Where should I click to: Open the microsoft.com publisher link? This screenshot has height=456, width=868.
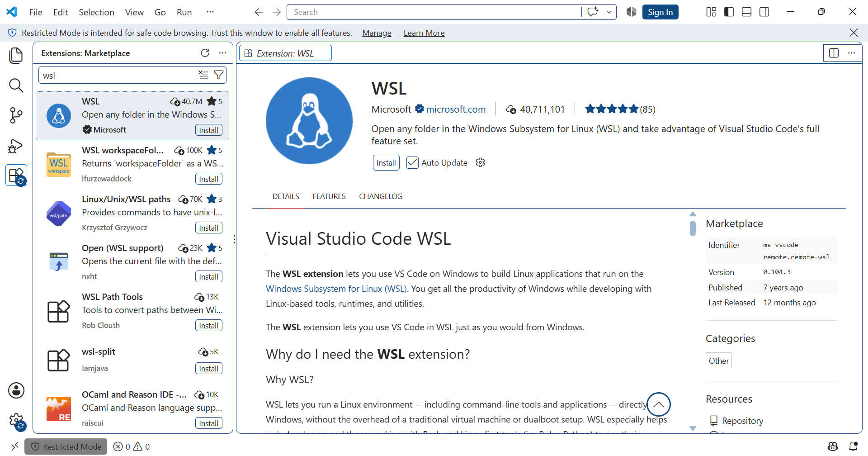(456, 109)
